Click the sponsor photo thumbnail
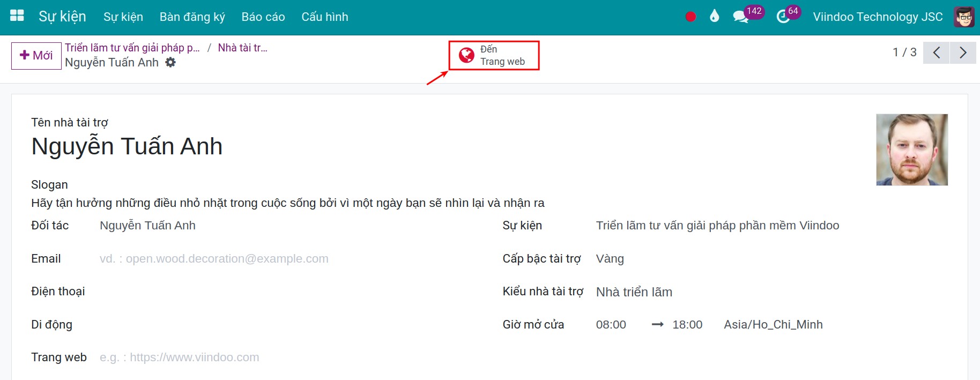Screen dimensions: 980x380 click(911, 150)
